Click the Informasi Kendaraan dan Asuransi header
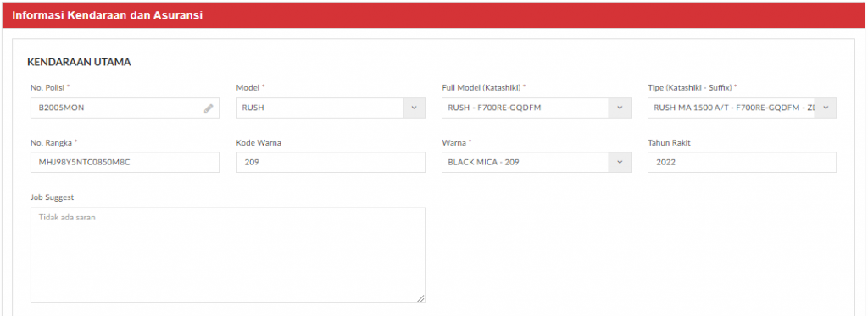Viewport: 868px width, 316px height. tap(108, 15)
